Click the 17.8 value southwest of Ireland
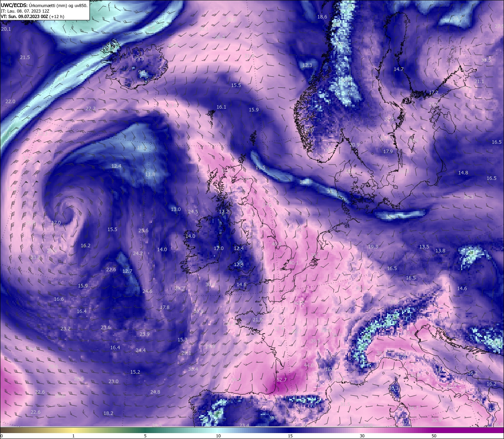The width and height of the screenshot is (504, 439). coord(165,307)
